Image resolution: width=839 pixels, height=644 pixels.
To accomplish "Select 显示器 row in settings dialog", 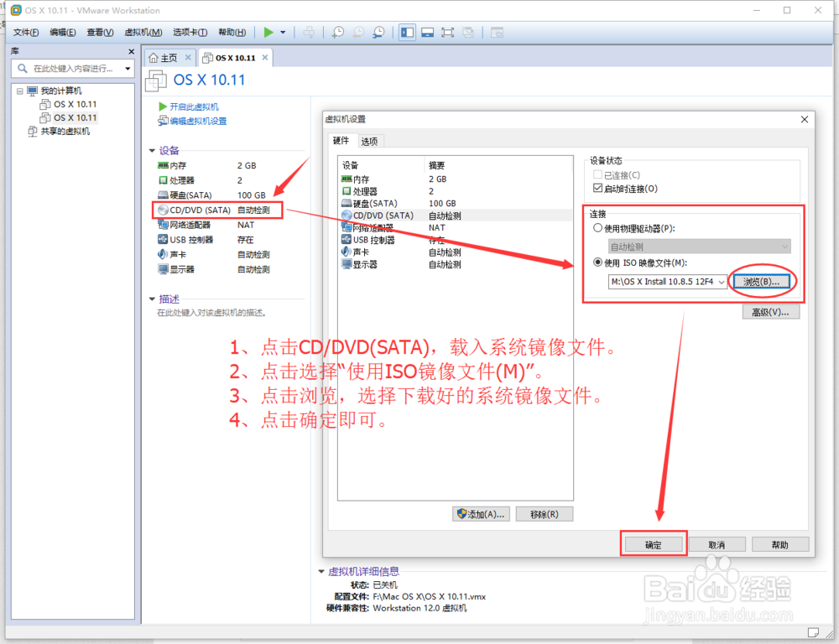I will (456, 264).
